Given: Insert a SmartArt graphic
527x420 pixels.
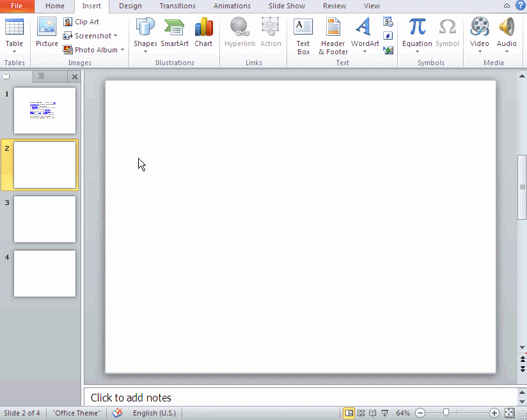Looking at the screenshot, I should 174,33.
